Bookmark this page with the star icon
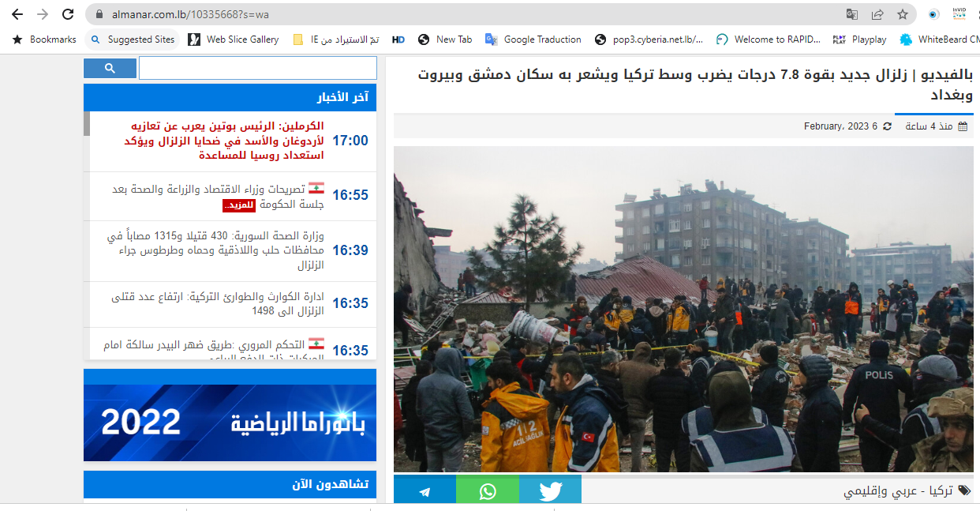 [x=903, y=14]
